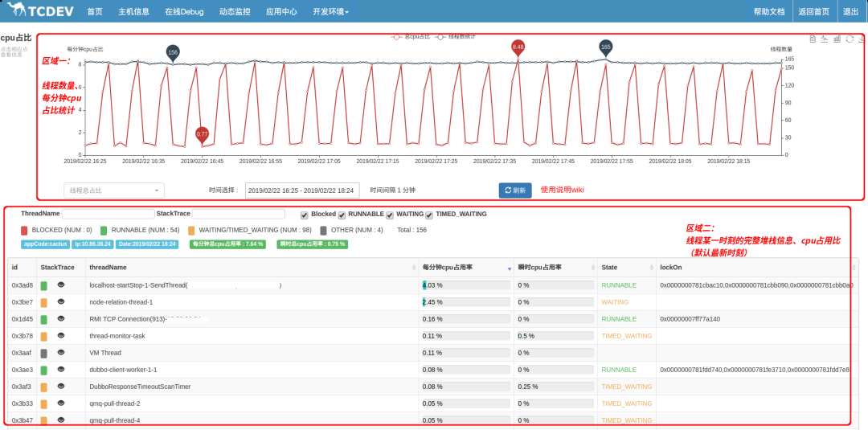Toggle 总cpu占比 series in chart legend
The image size is (868, 430).
click(x=410, y=36)
